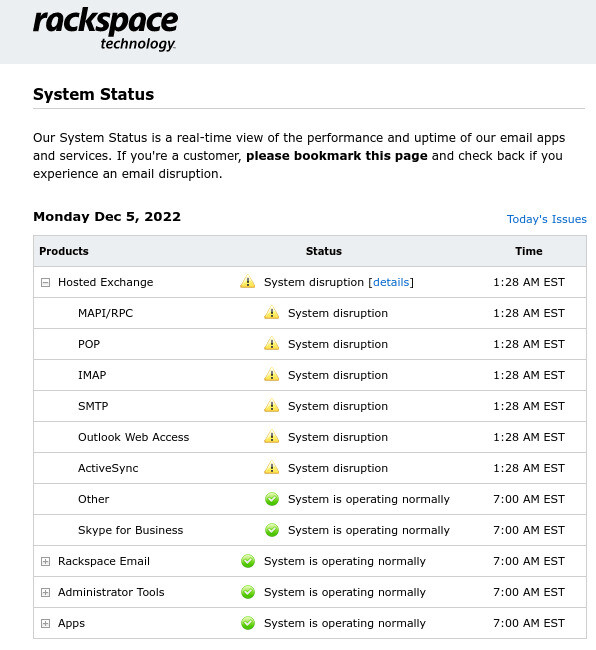
Task: Select the MAPI/RPC row label
Action: (x=105, y=313)
